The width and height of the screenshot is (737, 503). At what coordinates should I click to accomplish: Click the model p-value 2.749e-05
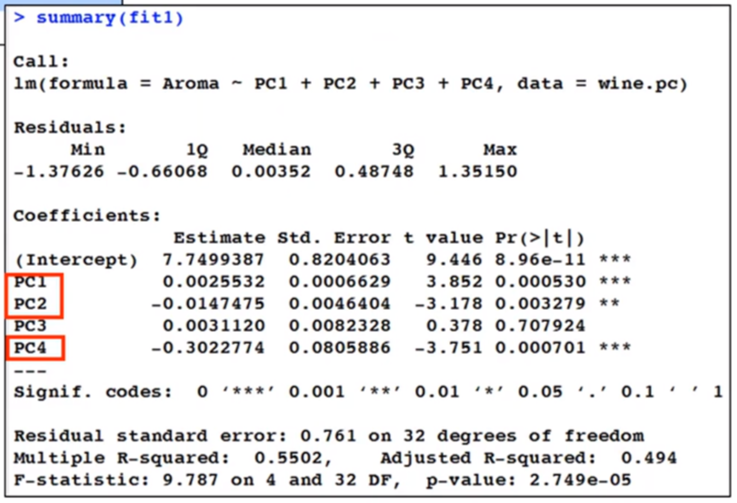[580, 480]
